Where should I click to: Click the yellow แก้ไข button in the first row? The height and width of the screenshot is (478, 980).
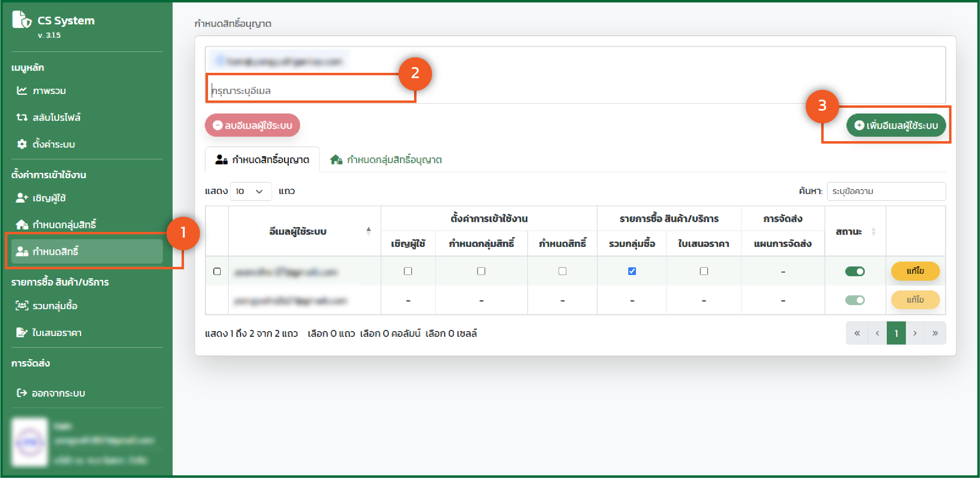(x=915, y=271)
